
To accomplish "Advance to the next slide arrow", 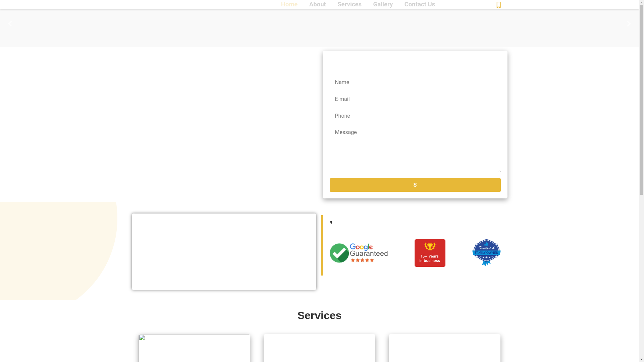I will 629,24.
